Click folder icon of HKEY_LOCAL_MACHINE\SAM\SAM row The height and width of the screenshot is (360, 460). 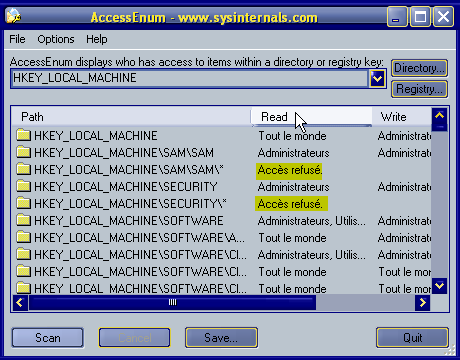(23, 152)
